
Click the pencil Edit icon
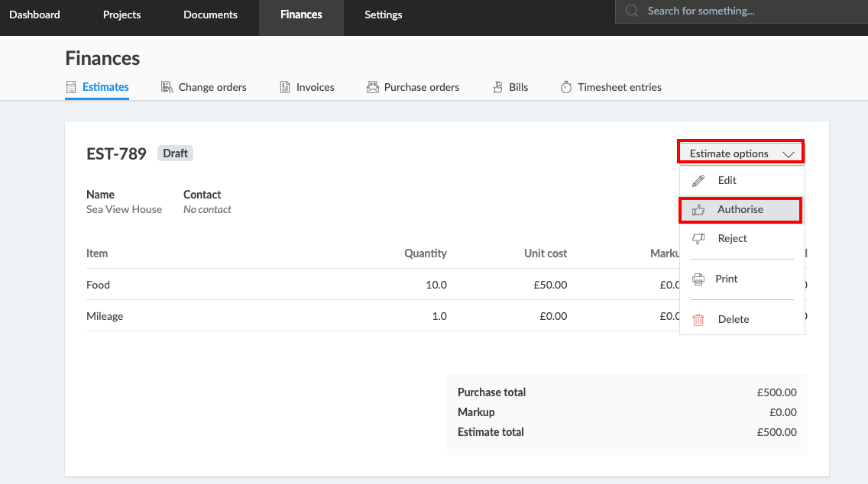(698, 181)
